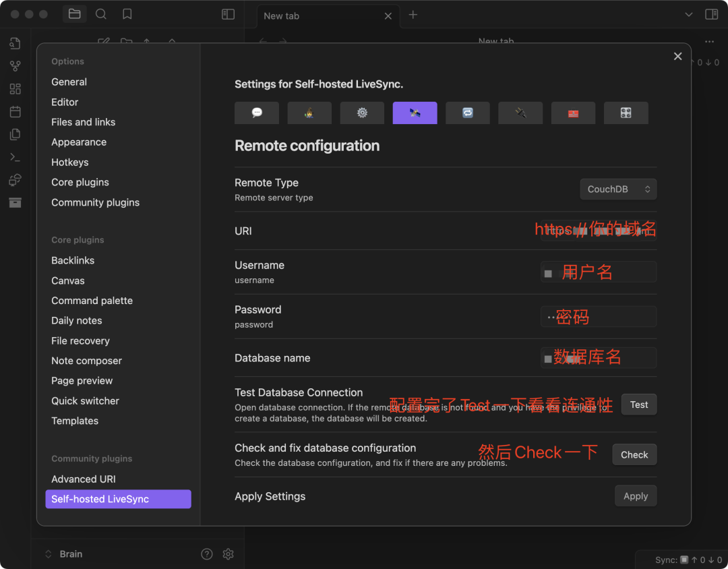Click into the URI input field
The height and width of the screenshot is (569, 728).
coord(599,231)
